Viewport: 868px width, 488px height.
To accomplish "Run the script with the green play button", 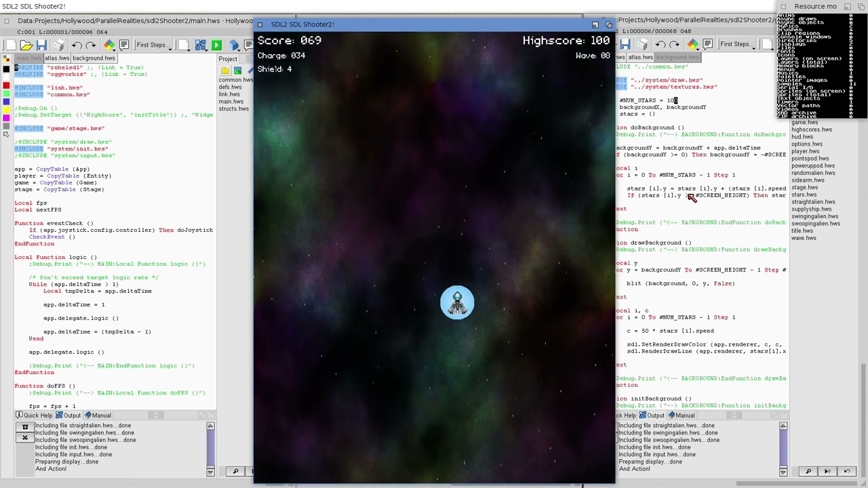I will [216, 45].
